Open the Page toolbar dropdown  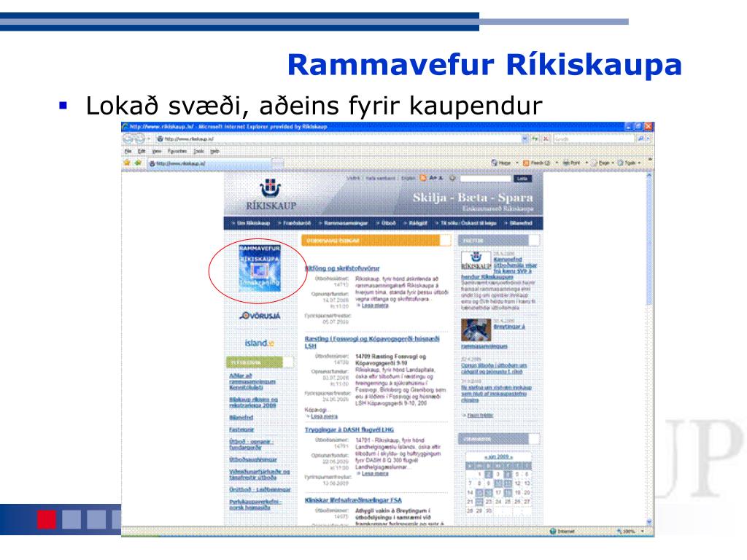603,163
